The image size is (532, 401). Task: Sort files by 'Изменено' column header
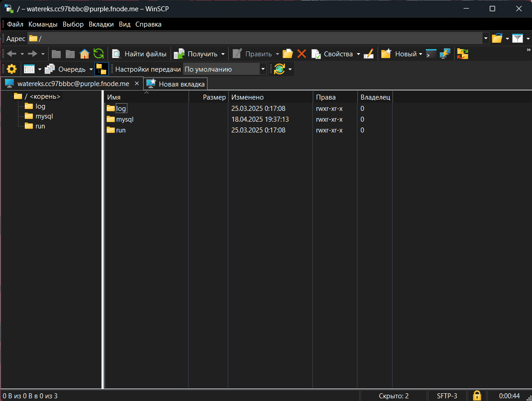pyautogui.click(x=270, y=97)
